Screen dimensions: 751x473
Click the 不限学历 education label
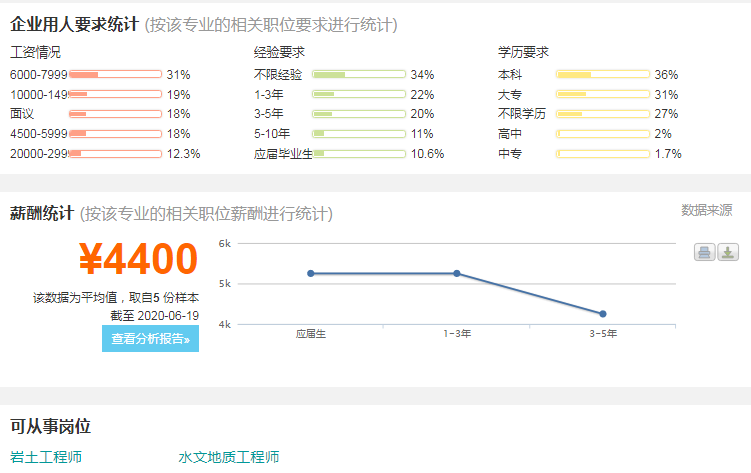click(522, 114)
